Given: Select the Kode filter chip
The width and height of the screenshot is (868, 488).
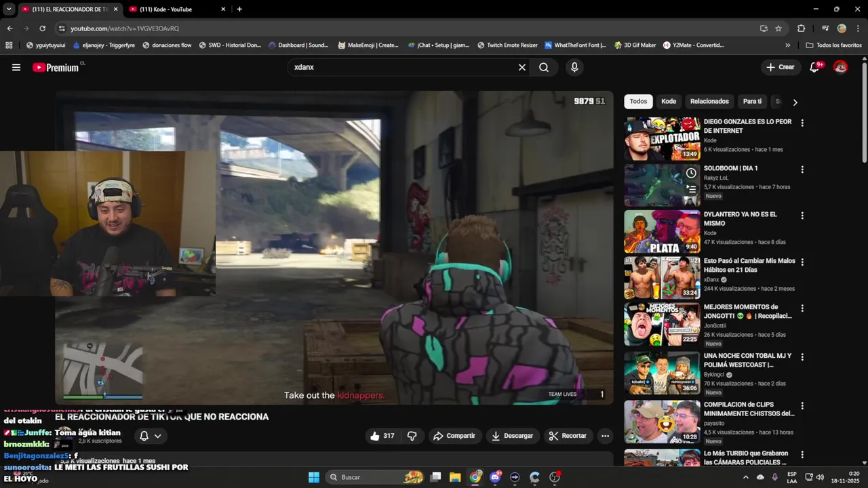Looking at the screenshot, I should (x=669, y=101).
